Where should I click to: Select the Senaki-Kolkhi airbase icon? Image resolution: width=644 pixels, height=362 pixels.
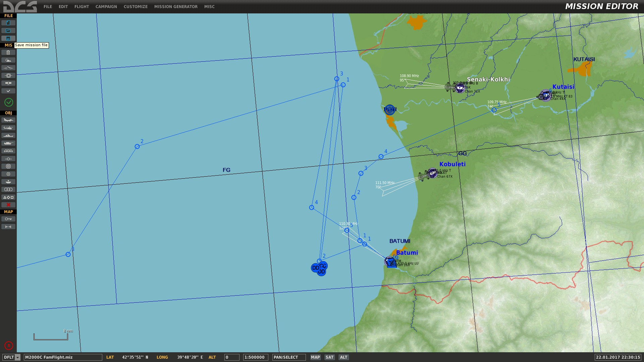(x=460, y=88)
